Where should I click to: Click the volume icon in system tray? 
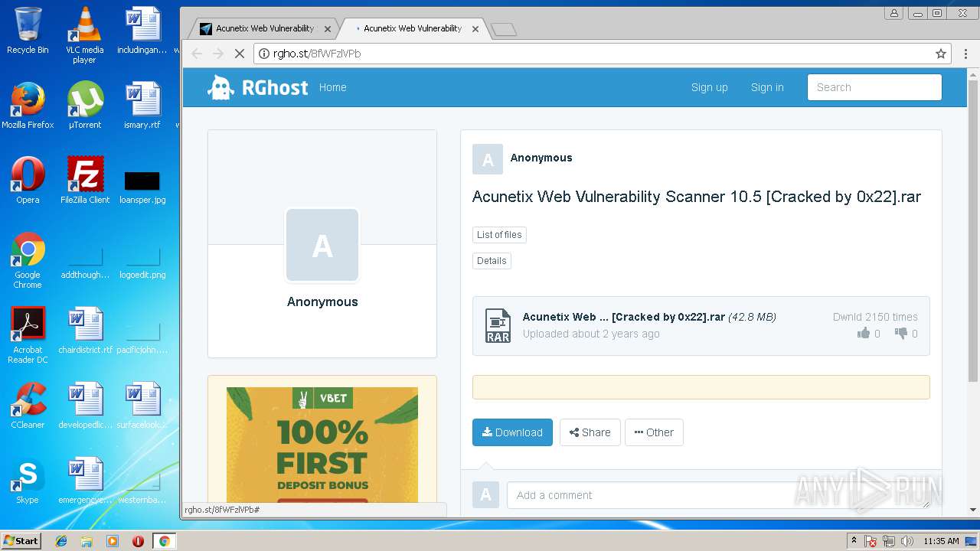click(907, 541)
